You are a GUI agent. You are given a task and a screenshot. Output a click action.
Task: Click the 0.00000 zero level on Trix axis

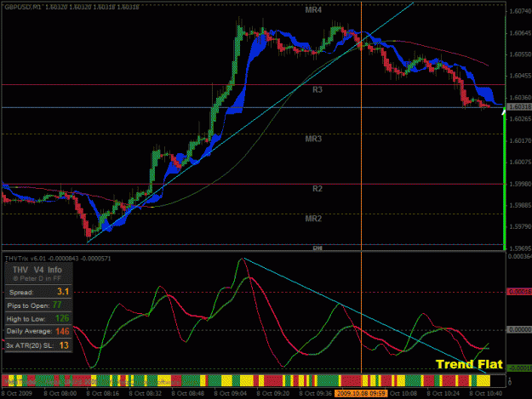519,329
